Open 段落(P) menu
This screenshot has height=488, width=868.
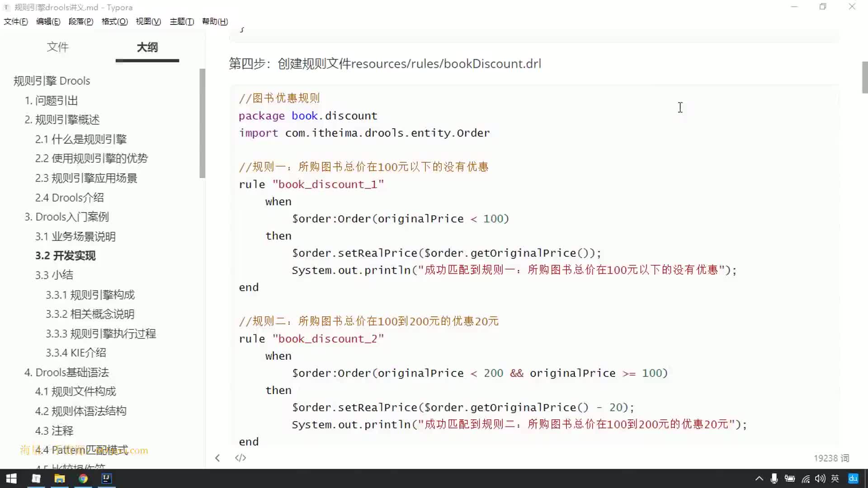[81, 22]
